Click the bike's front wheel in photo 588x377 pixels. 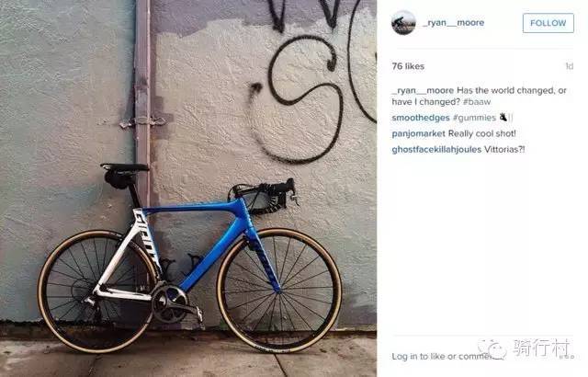coord(279,291)
